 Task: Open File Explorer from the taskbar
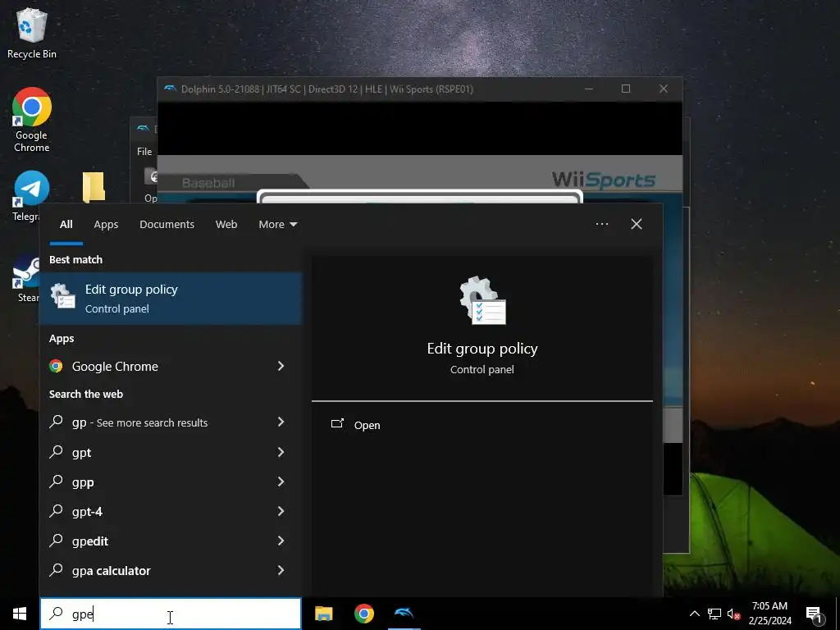(x=323, y=614)
